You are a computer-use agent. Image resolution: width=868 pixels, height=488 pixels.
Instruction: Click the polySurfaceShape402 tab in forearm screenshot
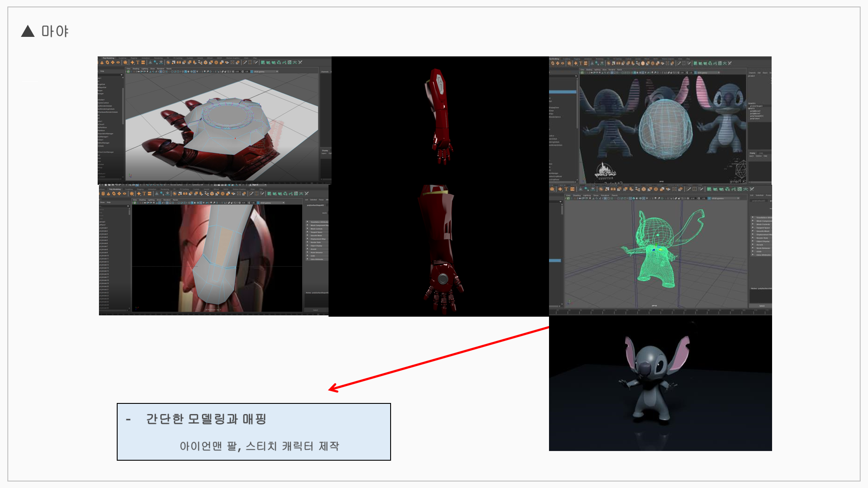(316, 205)
